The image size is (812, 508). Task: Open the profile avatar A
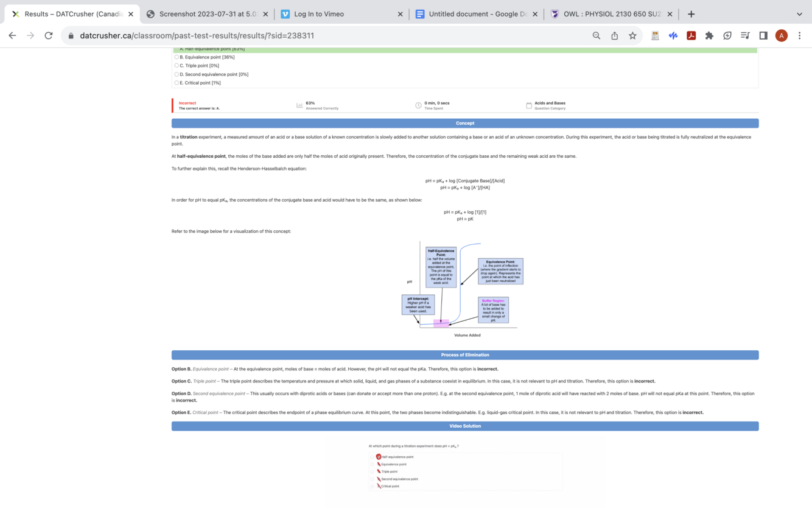click(782, 35)
